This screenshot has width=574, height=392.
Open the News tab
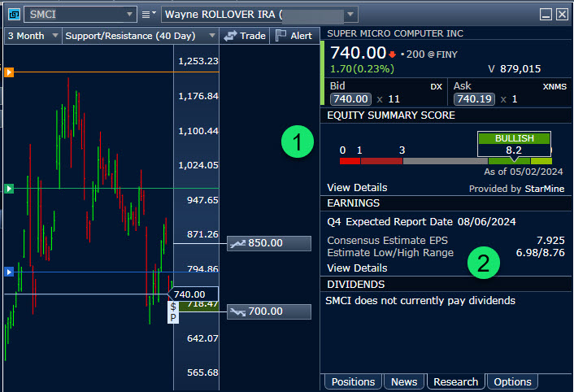click(x=404, y=382)
